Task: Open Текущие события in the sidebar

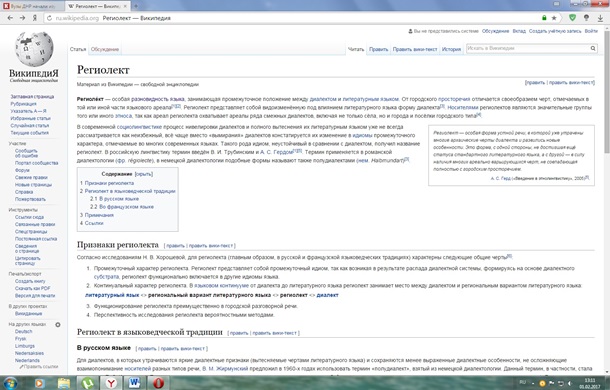Action: click(x=30, y=133)
